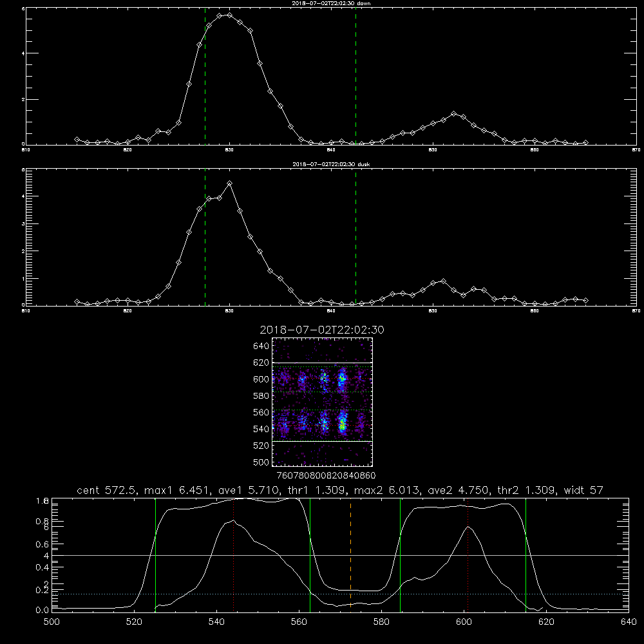This screenshot has width=644, height=644.
Task: Click the '0.6' y-axis label of bottom plot
Action: click(x=41, y=544)
